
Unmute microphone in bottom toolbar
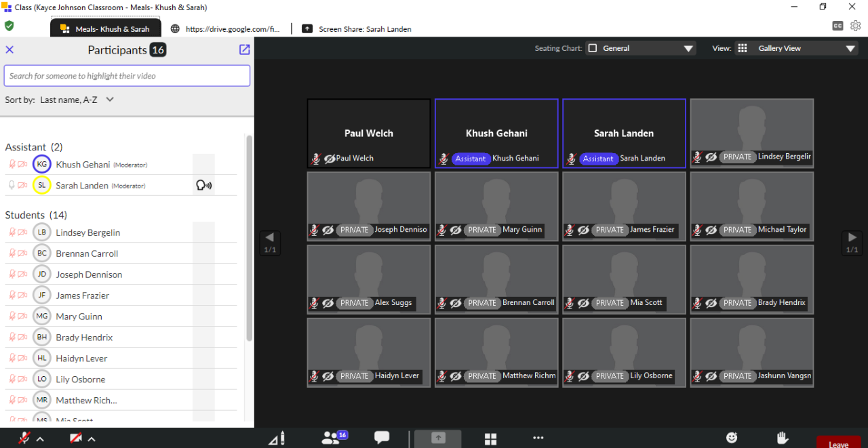pos(24,438)
